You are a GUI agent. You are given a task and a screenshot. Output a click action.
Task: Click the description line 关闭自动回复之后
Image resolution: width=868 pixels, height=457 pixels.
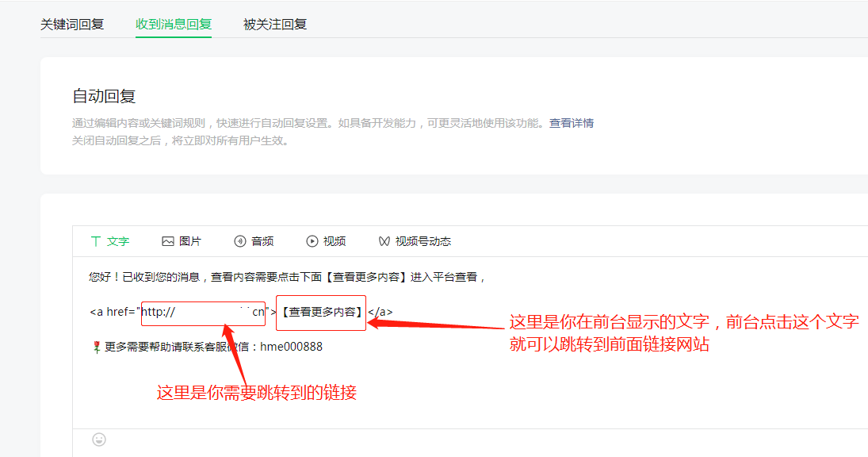(x=181, y=140)
